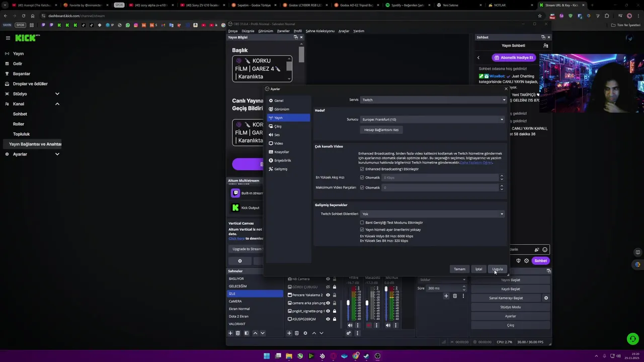Viewport: 644px width, 362px height.
Task: Mute +Filtre audio channel speaker icon
Action: click(x=350, y=325)
